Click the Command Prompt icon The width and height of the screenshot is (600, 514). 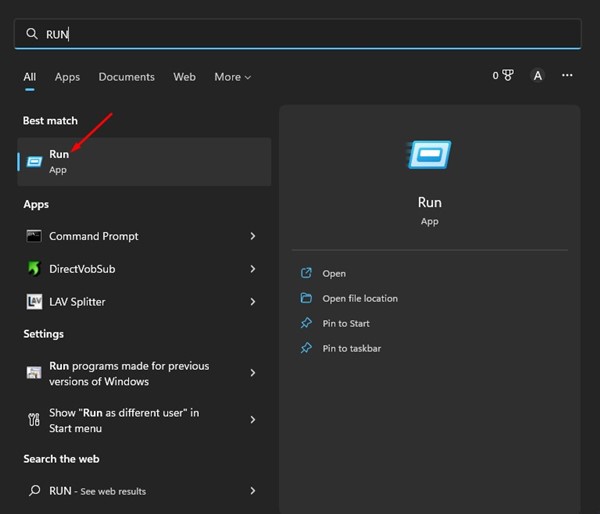coord(34,236)
